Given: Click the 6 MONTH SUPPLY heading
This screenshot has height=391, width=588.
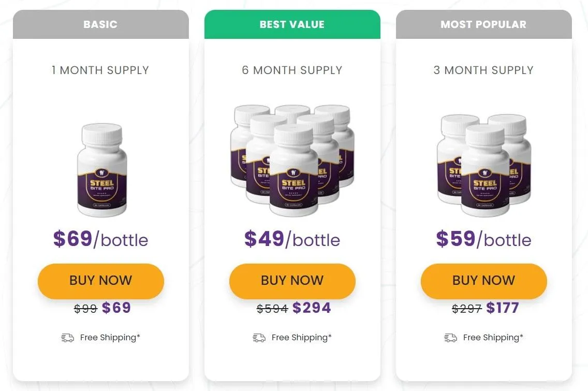Looking at the screenshot, I should click(292, 70).
